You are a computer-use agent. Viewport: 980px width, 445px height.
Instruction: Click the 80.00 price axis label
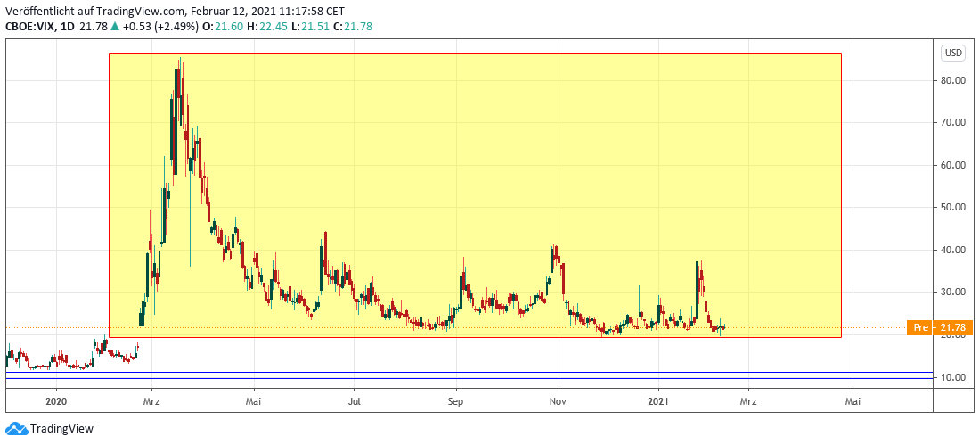tap(953, 80)
